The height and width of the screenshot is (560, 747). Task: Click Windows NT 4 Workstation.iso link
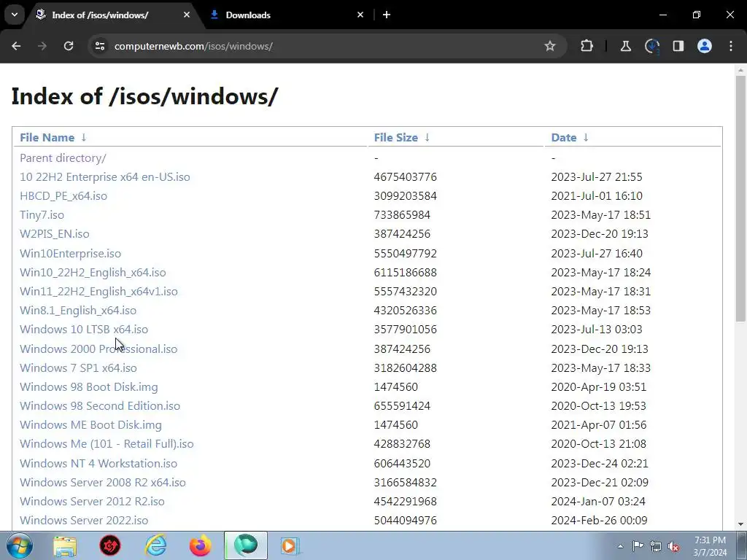98,463
